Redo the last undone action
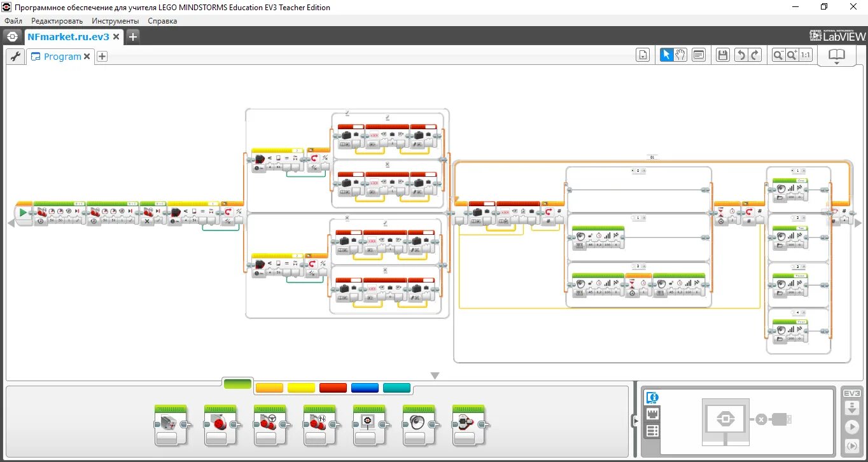 click(x=755, y=55)
